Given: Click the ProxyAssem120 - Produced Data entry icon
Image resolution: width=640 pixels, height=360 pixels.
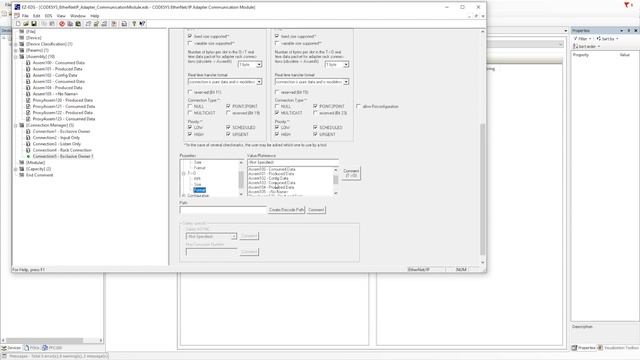Looking at the screenshot, I should point(28,100).
